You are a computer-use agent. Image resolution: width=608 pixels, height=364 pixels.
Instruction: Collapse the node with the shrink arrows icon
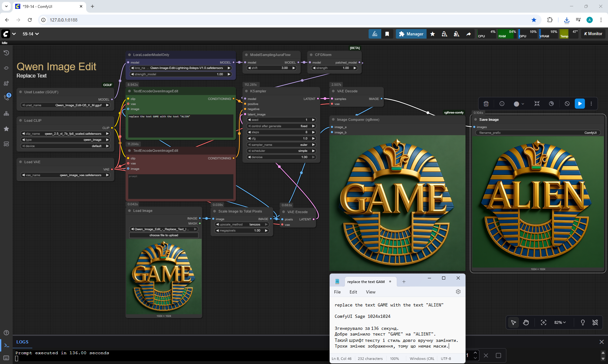coord(537,104)
